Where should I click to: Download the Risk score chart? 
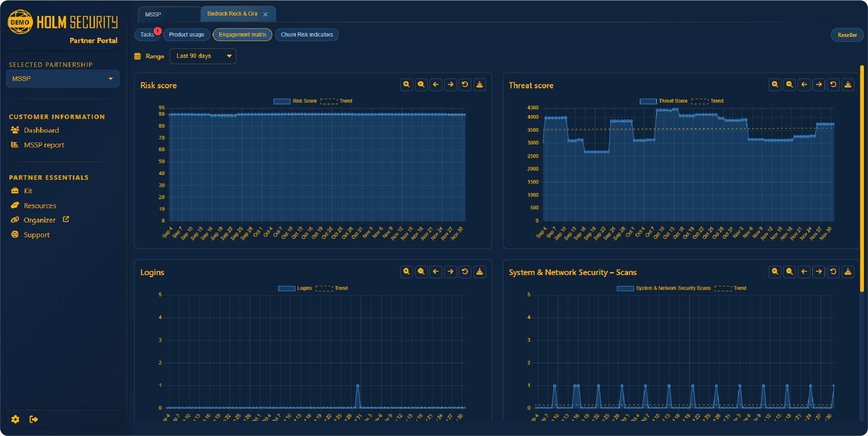(x=480, y=85)
